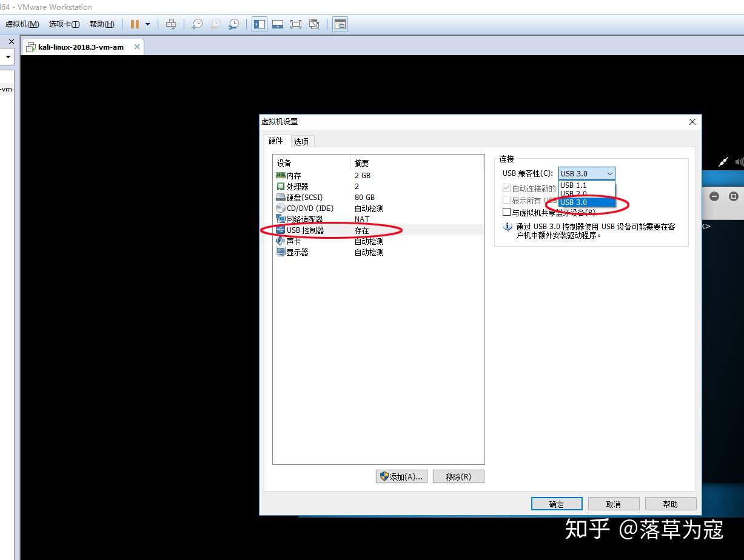The height and width of the screenshot is (560, 744).
Task: Toggle 自动连接新的 USB devices checkbox
Action: 507,188
